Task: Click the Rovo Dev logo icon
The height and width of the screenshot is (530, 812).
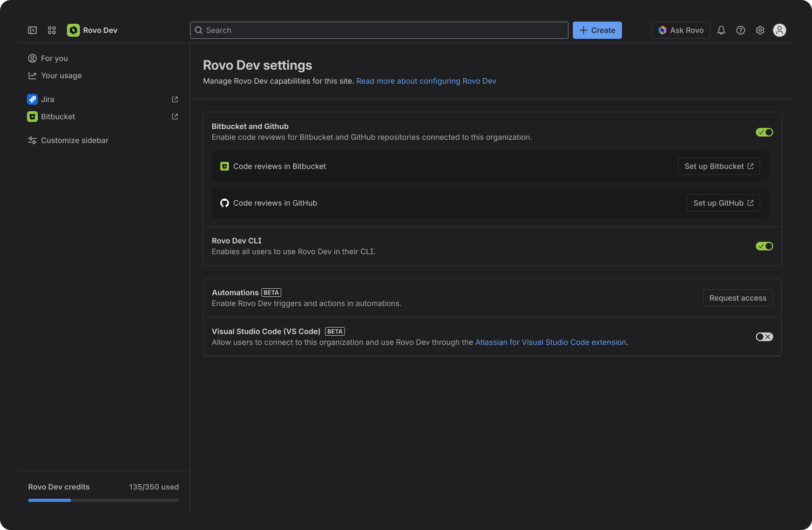Action: [x=73, y=30]
